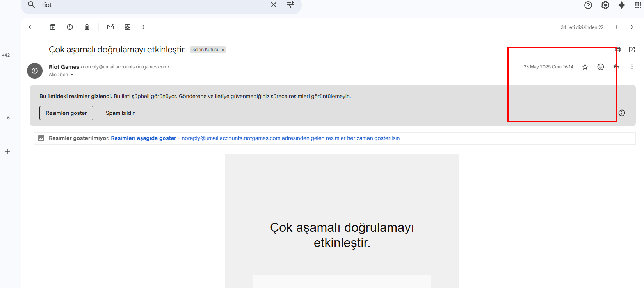Mark the email as unread
The image size is (644, 288).
pyautogui.click(x=110, y=27)
